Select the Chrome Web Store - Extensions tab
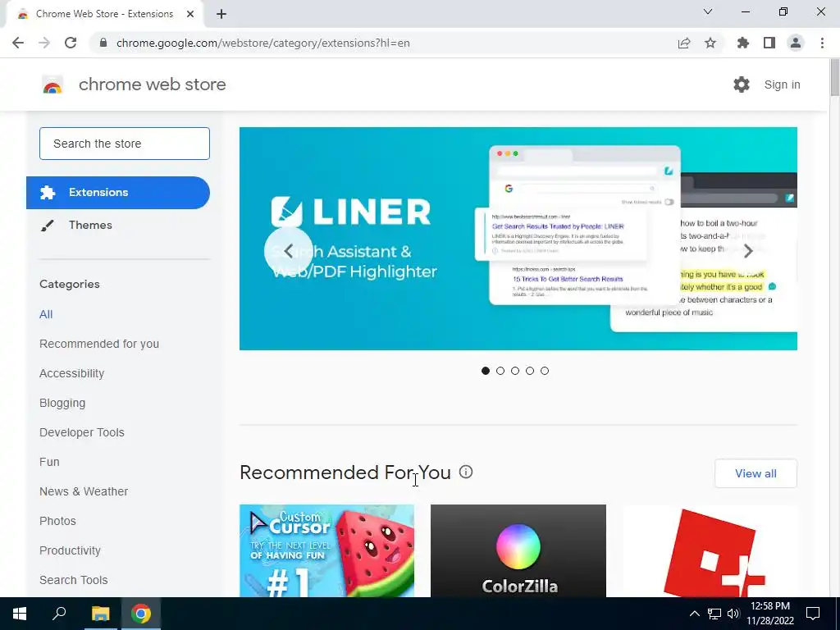This screenshot has height=630, width=840. coord(104,14)
